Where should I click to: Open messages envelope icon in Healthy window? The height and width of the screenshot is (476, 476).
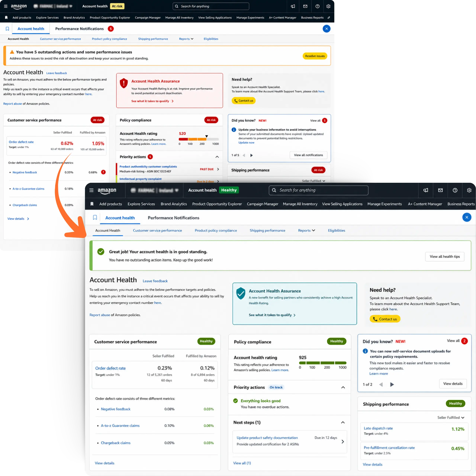[440, 190]
